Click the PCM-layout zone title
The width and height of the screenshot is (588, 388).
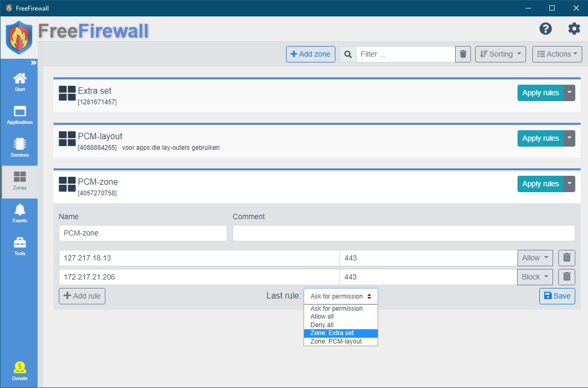[100, 136]
